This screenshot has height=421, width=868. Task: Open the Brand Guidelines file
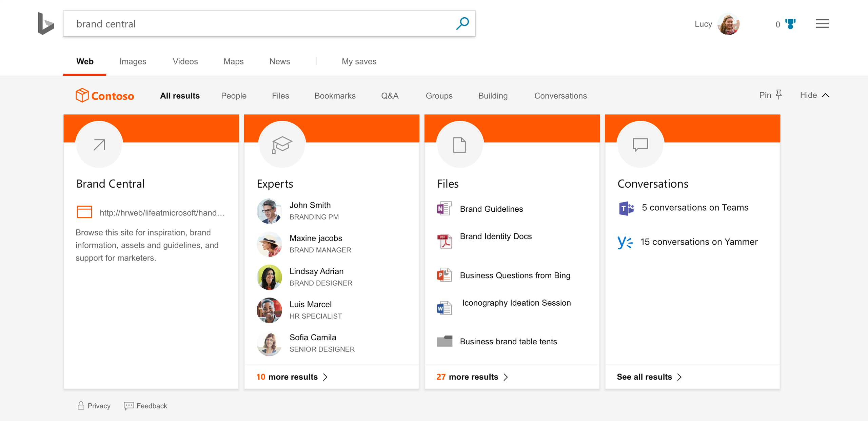click(x=491, y=209)
